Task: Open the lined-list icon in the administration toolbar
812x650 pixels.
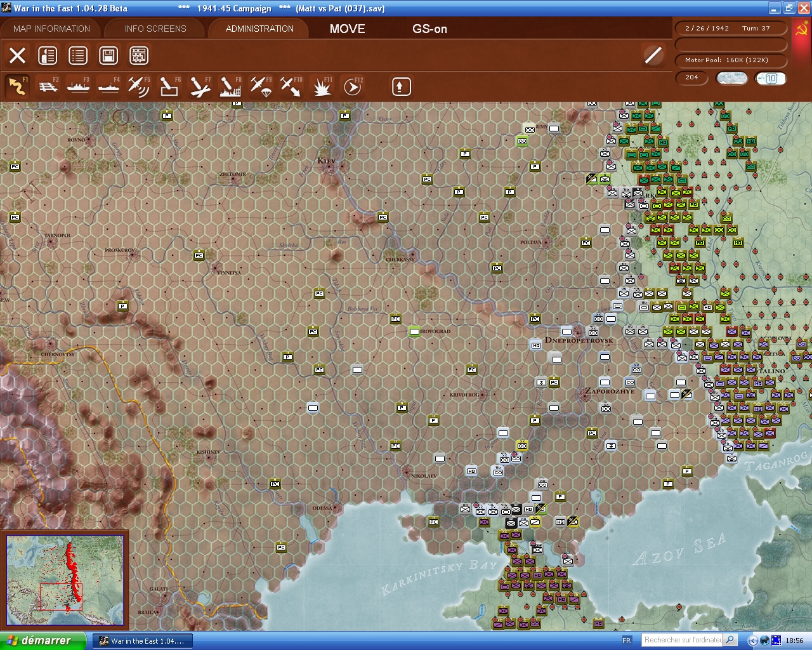Action: (x=78, y=55)
